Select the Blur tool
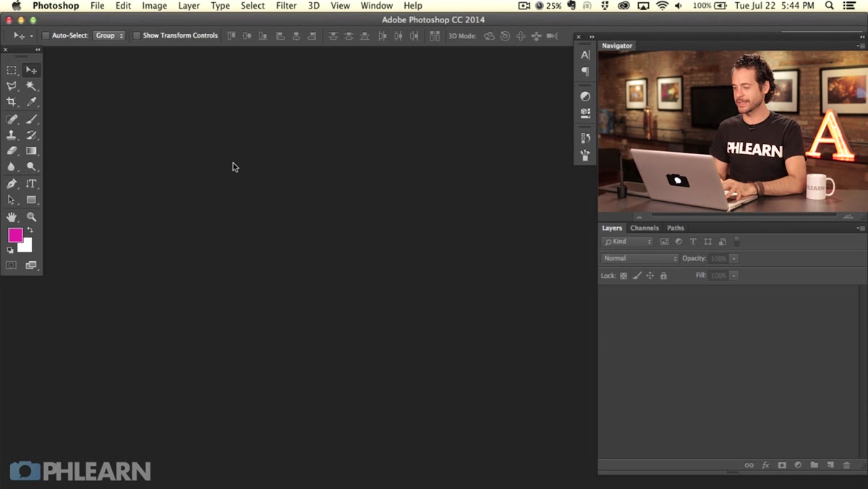868x489 pixels. (12, 167)
